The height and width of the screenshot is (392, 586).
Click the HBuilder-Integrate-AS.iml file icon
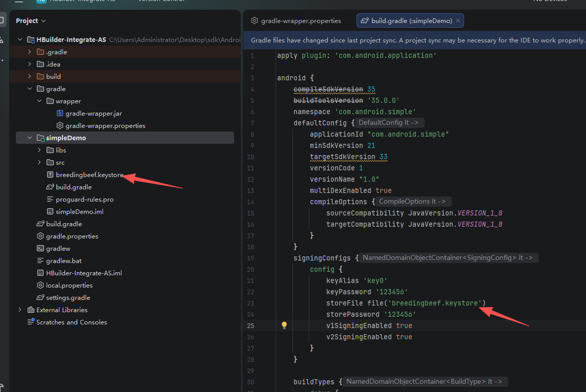click(40, 273)
